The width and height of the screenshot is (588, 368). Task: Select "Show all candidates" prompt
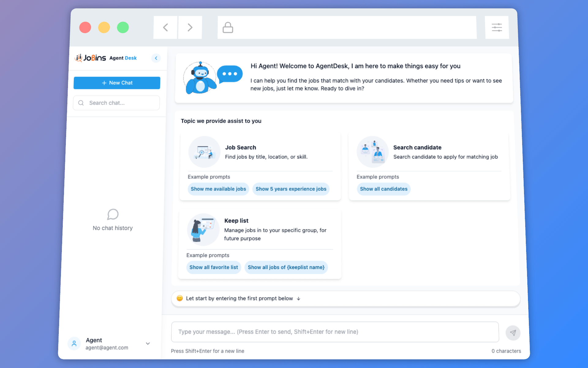[383, 189]
